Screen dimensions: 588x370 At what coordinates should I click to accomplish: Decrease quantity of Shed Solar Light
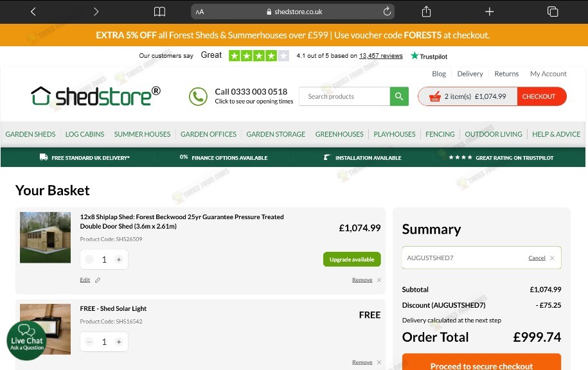point(89,342)
